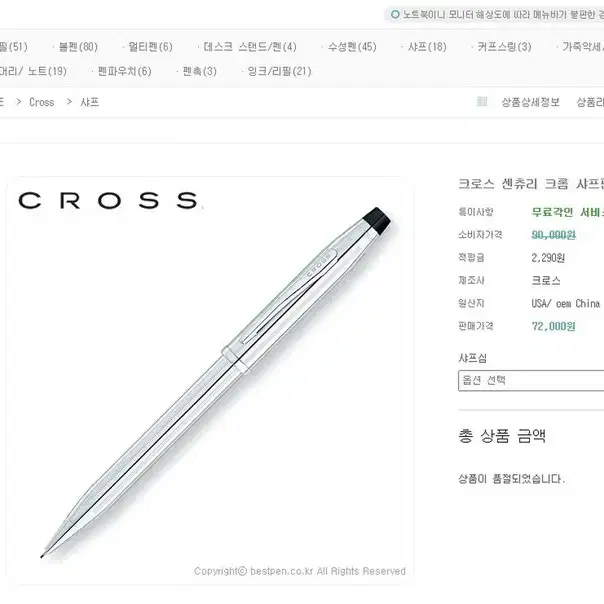Select the 커프스링(3) category
The width and height of the screenshot is (604, 604).
[x=504, y=47]
